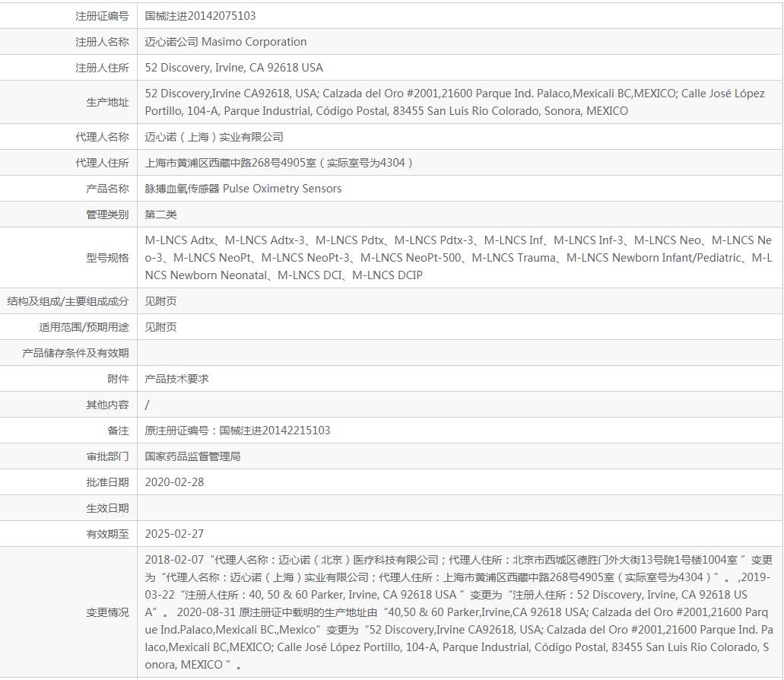784x680 pixels.
Task: Click attachment value 产品技术要求
Action: [176, 379]
